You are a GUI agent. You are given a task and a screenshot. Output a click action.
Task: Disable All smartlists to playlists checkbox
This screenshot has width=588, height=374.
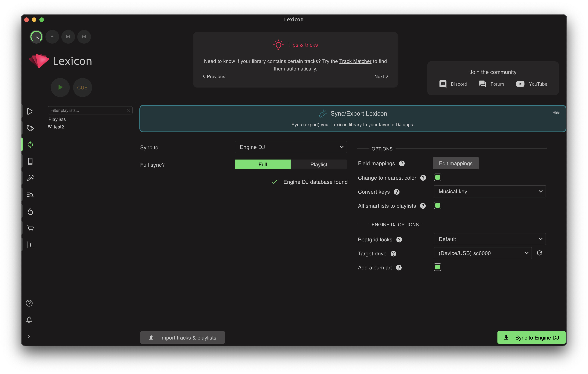[x=437, y=205]
